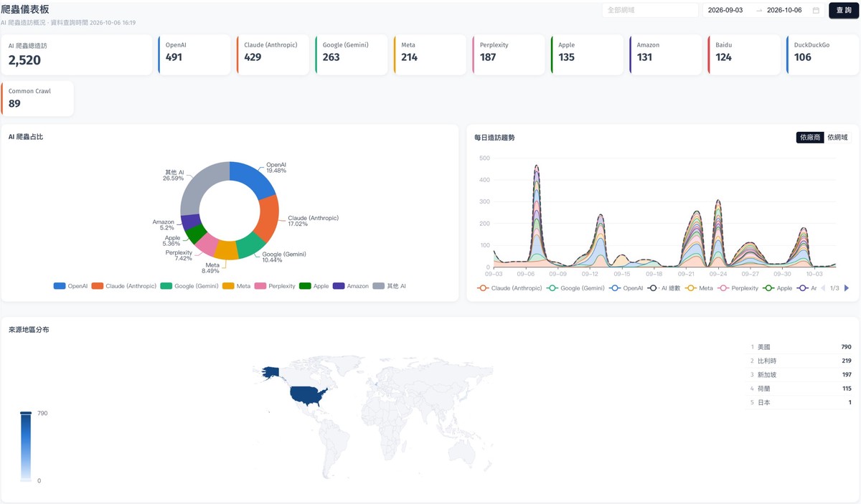861x504 pixels.
Task: Open the date range calendar icon
Action: tap(816, 10)
